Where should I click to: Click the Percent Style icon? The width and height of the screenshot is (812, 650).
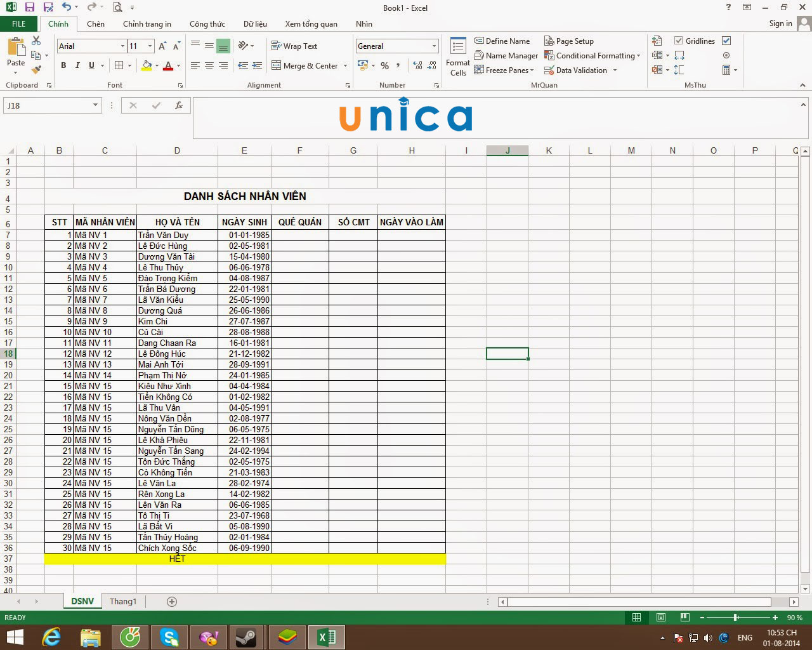[x=384, y=65]
